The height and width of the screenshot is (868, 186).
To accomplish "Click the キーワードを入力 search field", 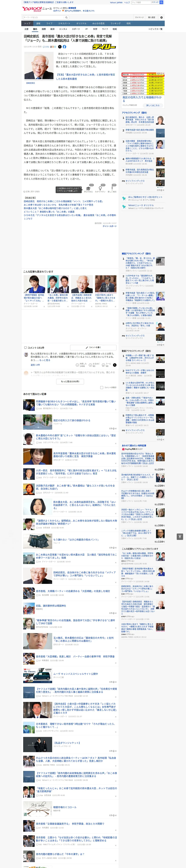I will pyautogui.click(x=44, y=17).
